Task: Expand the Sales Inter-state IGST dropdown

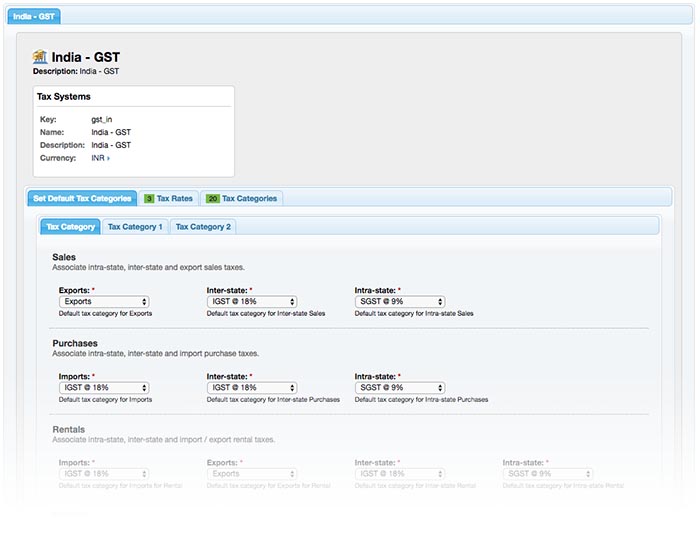Action: coord(252,301)
